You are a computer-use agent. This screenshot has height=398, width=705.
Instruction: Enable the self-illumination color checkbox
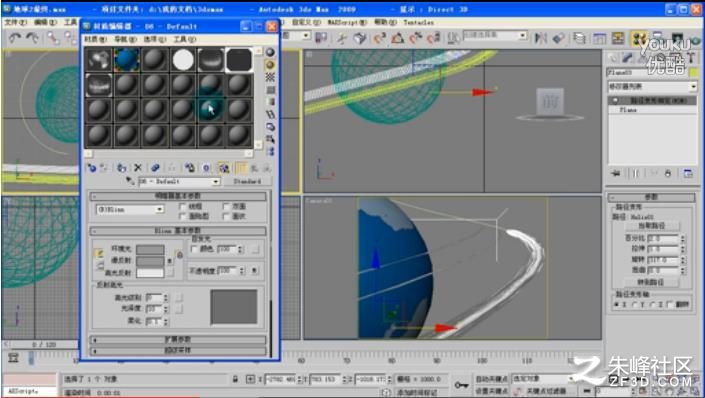(x=194, y=249)
